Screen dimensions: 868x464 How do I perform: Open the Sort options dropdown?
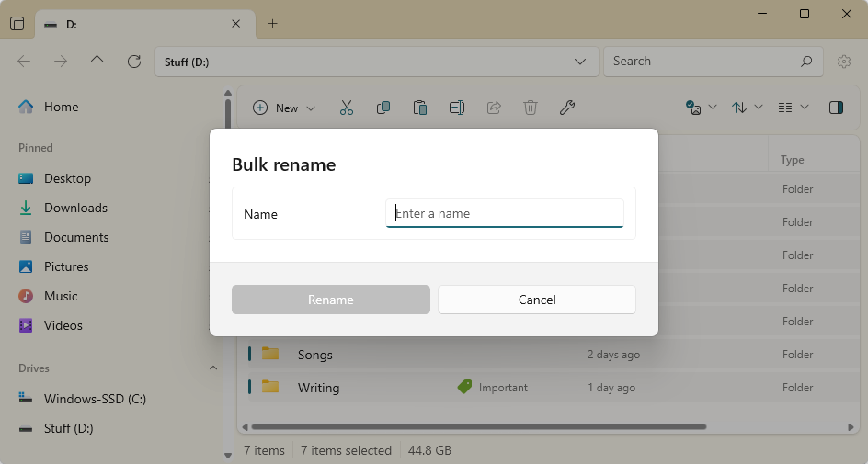pyautogui.click(x=747, y=108)
